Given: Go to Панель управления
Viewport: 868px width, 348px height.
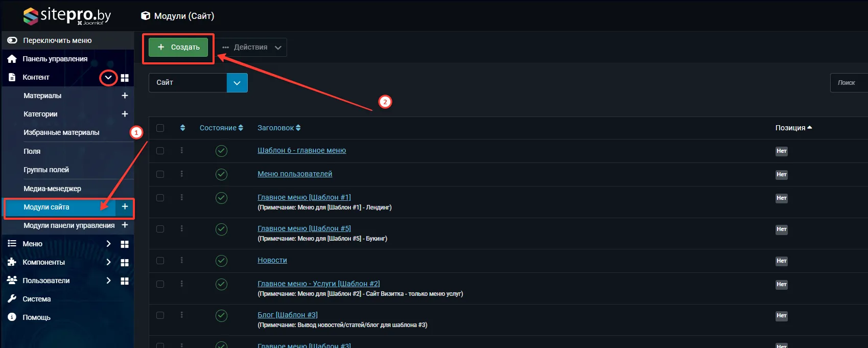Looking at the screenshot, I should coord(55,59).
